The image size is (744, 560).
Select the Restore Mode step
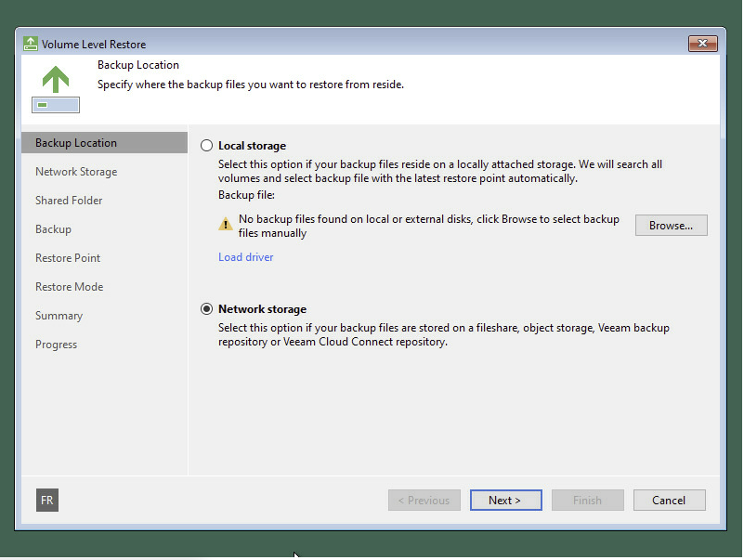(x=69, y=286)
